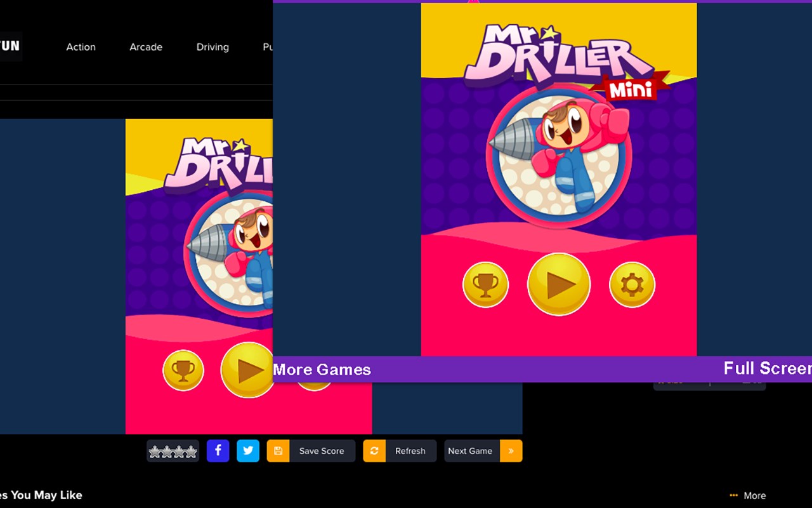Image resolution: width=812 pixels, height=508 pixels.
Task: Click the Full Screen option
Action: coord(768,368)
